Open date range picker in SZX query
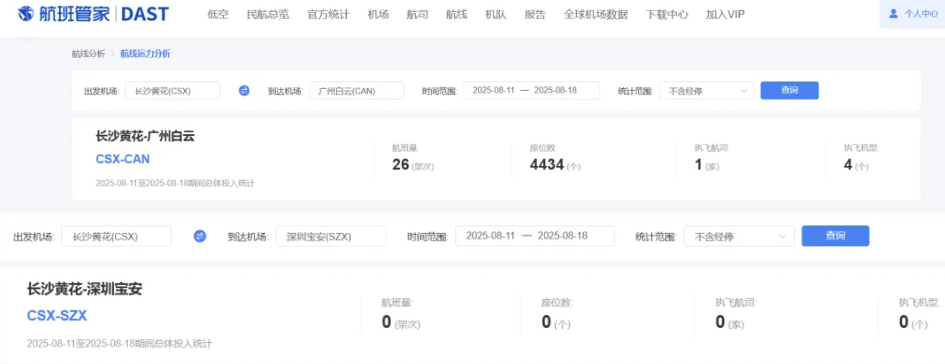 pyautogui.click(x=535, y=236)
